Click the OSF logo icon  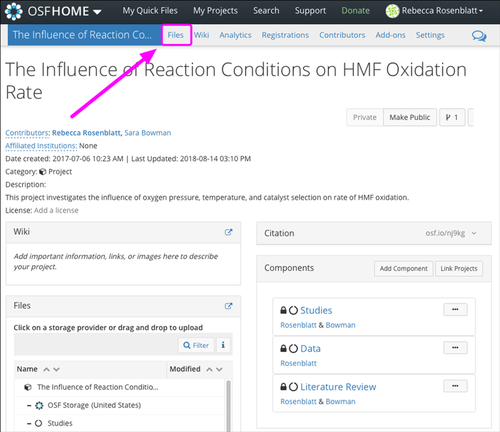(14, 11)
